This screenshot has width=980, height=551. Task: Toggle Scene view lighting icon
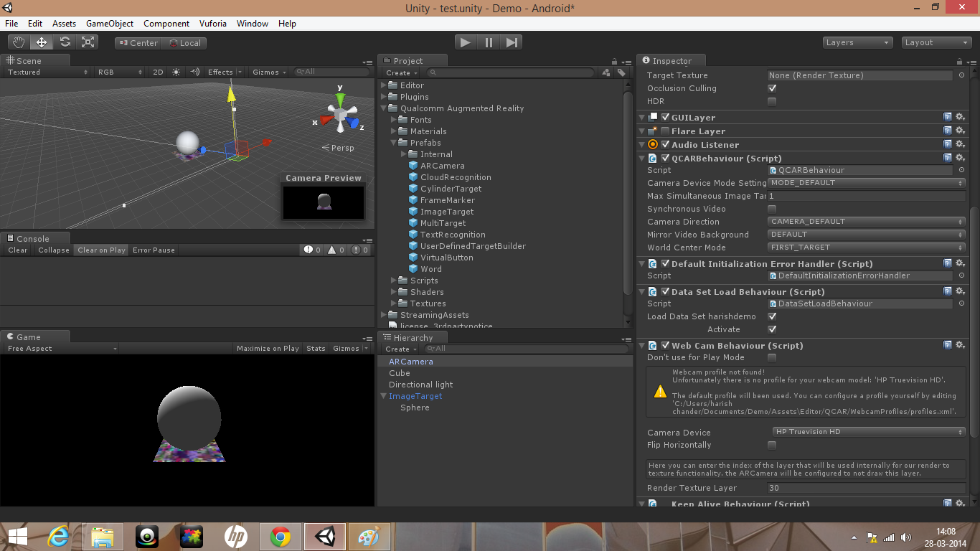pyautogui.click(x=176, y=72)
